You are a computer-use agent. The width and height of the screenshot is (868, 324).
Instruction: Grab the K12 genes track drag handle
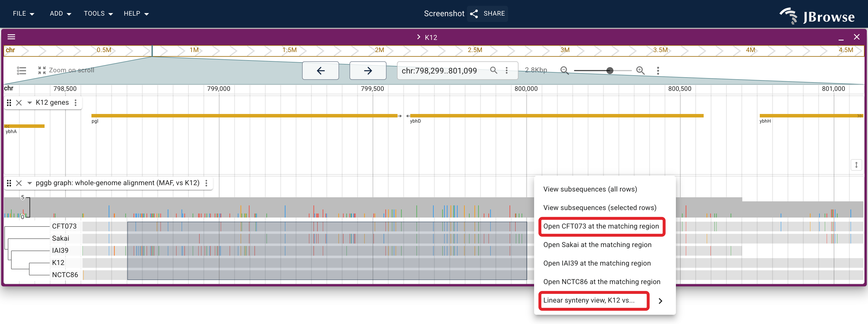pyautogui.click(x=9, y=103)
